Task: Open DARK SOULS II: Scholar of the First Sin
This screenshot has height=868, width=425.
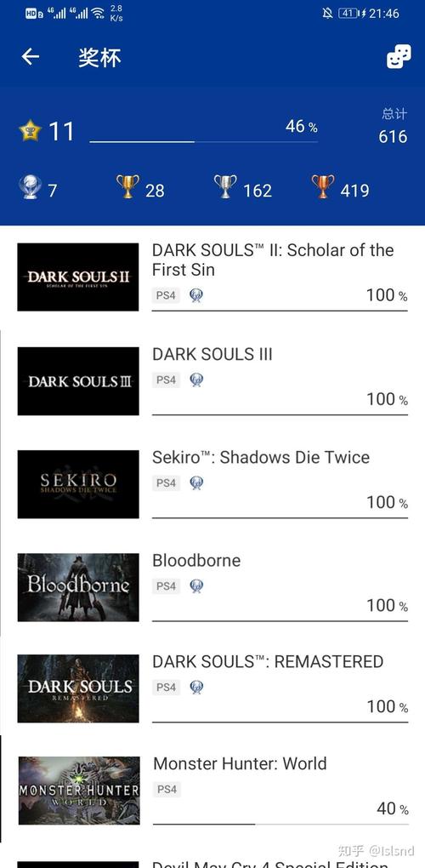Action: pyautogui.click(x=273, y=260)
